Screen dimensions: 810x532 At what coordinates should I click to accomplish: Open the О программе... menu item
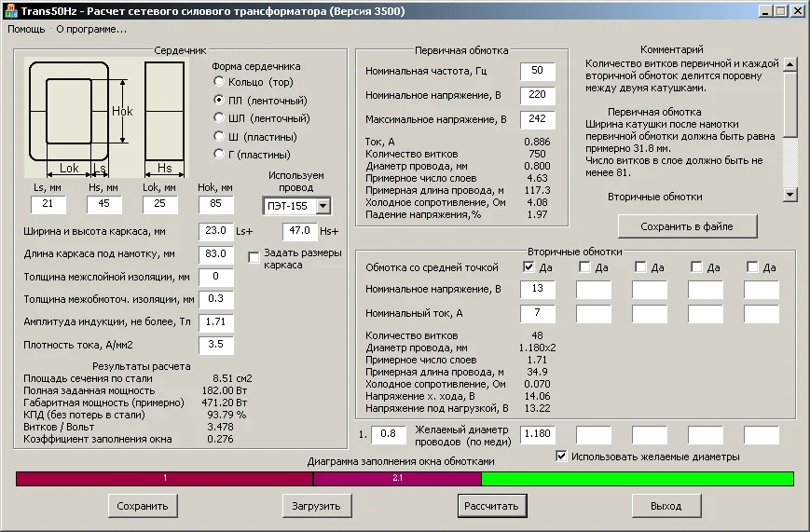91,29
